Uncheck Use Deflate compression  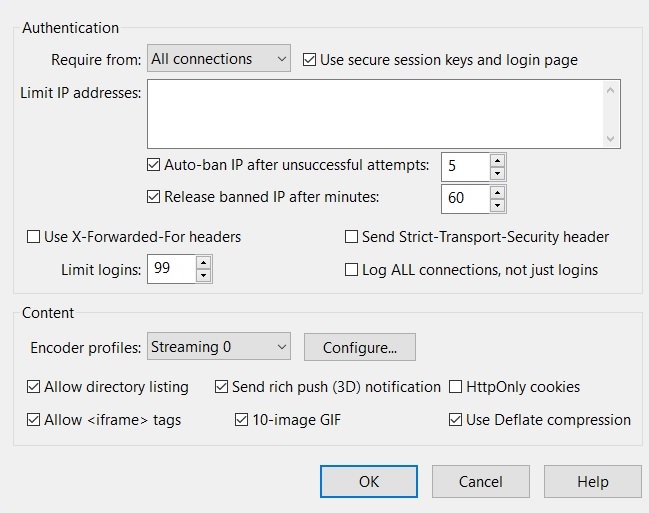pos(457,420)
